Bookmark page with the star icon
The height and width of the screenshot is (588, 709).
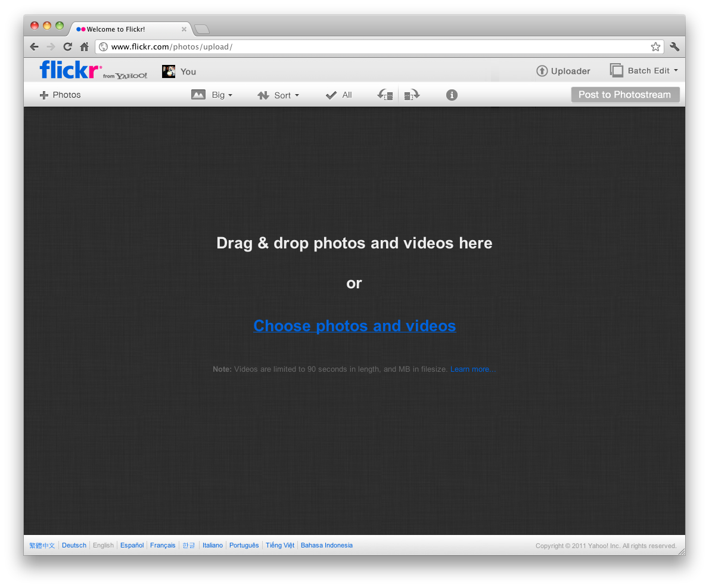pyautogui.click(x=655, y=46)
